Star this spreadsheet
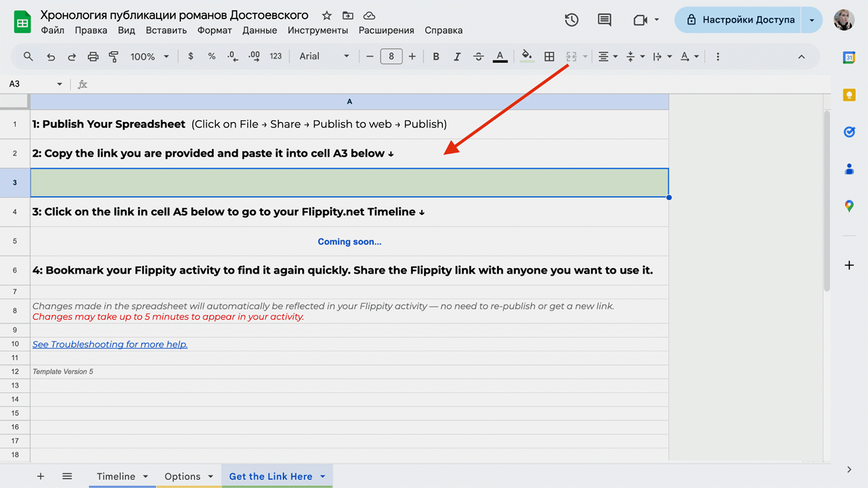This screenshot has height=488, width=868. pyautogui.click(x=327, y=16)
